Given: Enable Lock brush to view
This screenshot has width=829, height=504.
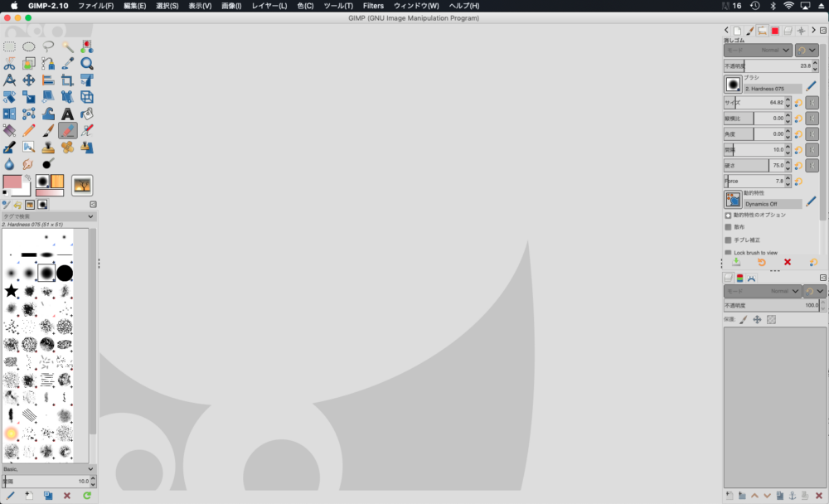Looking at the screenshot, I should point(729,253).
